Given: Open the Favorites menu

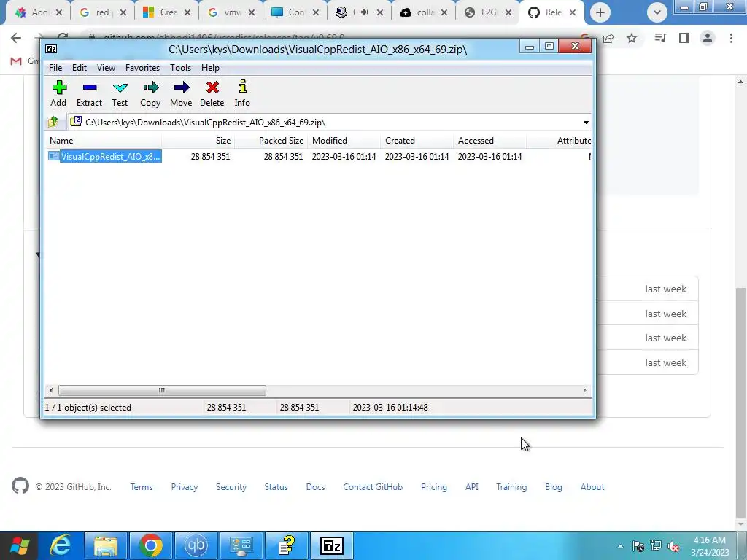Looking at the screenshot, I should coord(142,68).
